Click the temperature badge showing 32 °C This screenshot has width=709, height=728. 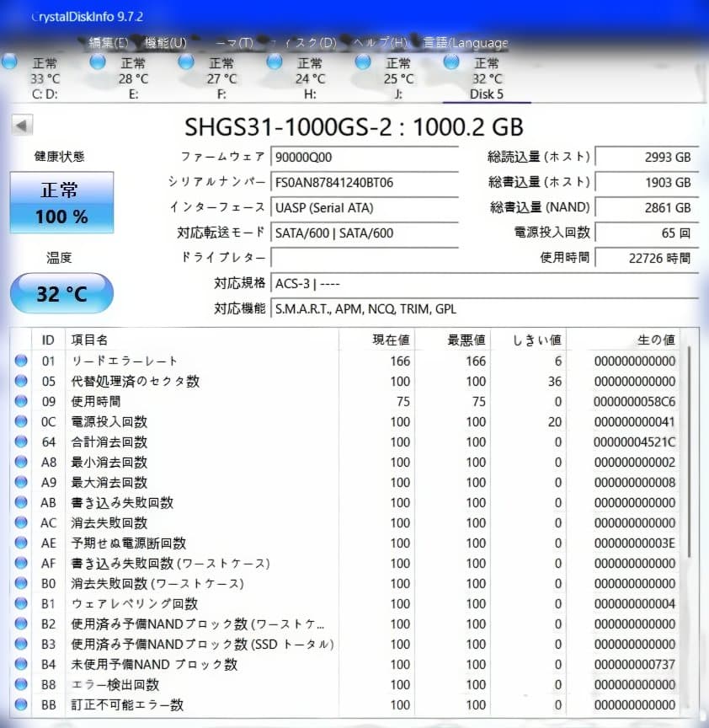coord(61,293)
